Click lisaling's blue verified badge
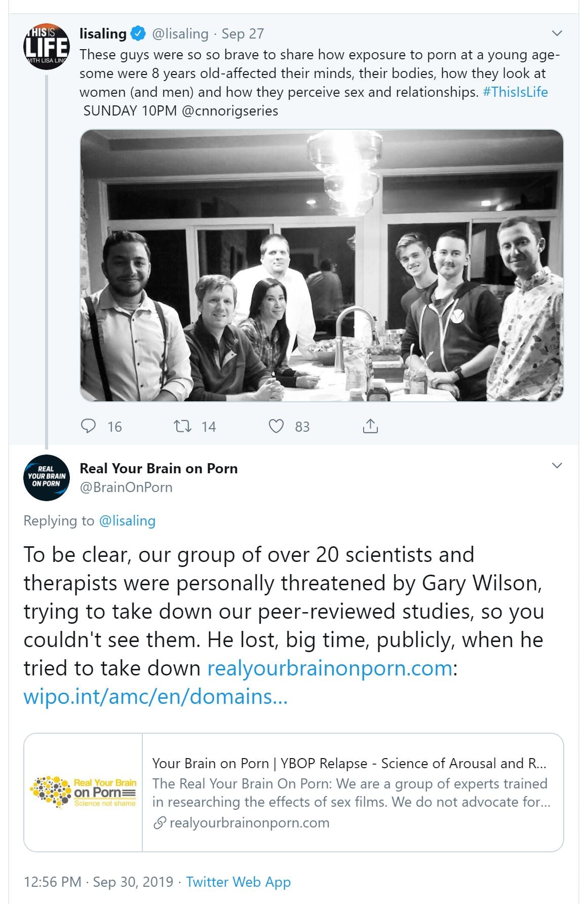 138,34
